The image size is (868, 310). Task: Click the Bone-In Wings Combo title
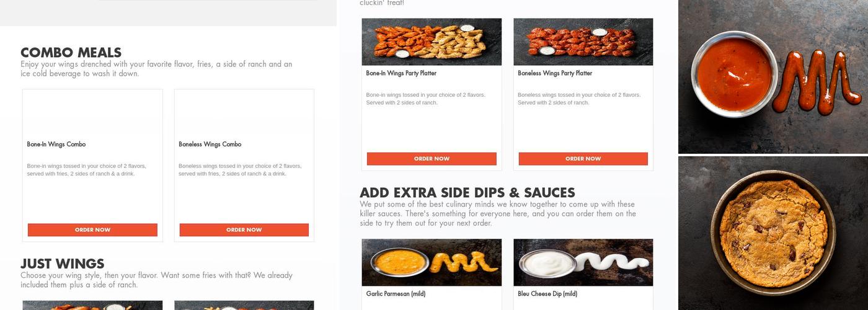coord(56,144)
